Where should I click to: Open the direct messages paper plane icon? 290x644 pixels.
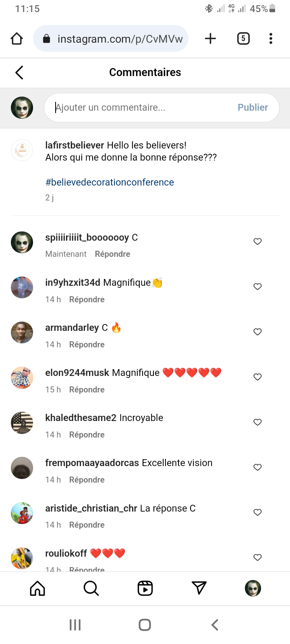(x=199, y=588)
